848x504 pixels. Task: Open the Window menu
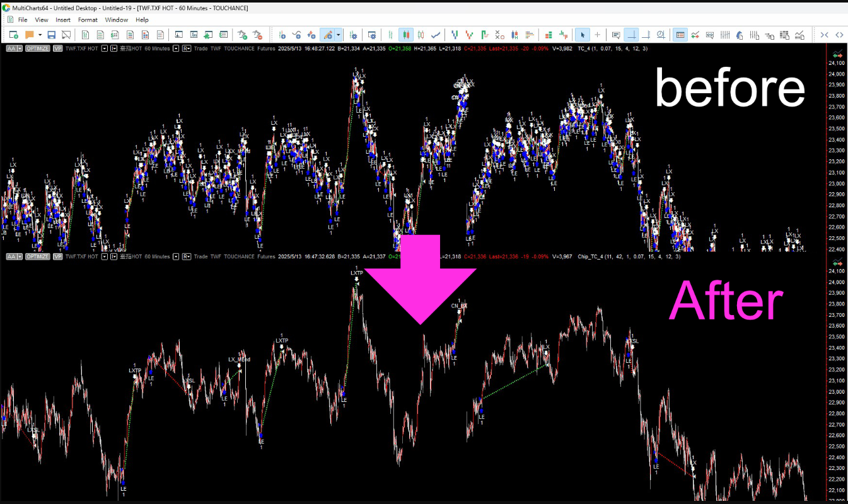click(x=117, y=20)
